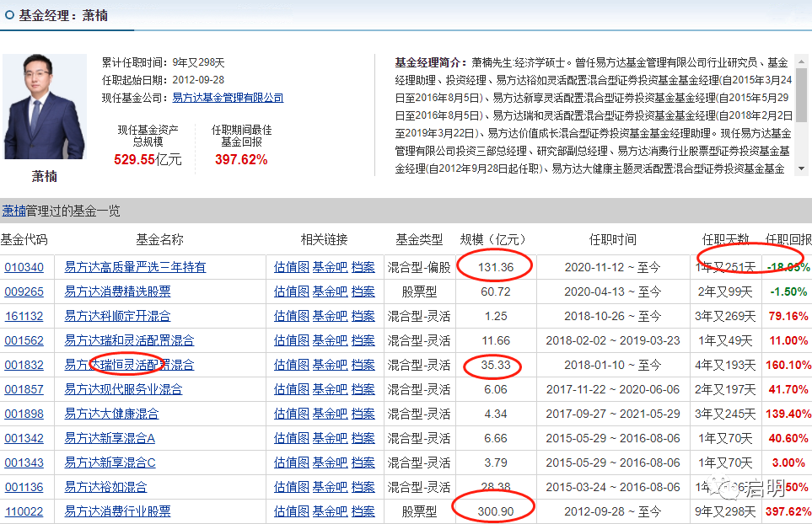Open 易方达消费精选股票 fund page
Image resolution: width=812 pixels, height=524 pixels.
coord(117,291)
